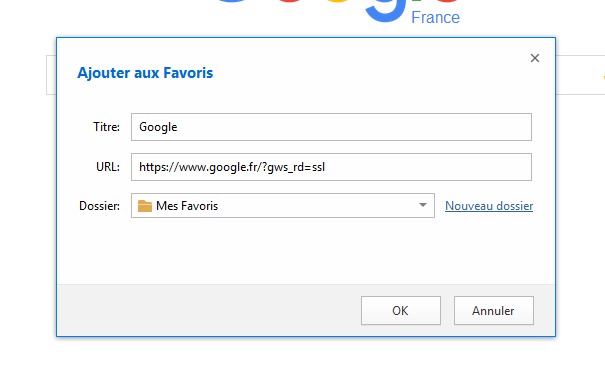
Task: Click the France text under the logo
Action: point(435,17)
